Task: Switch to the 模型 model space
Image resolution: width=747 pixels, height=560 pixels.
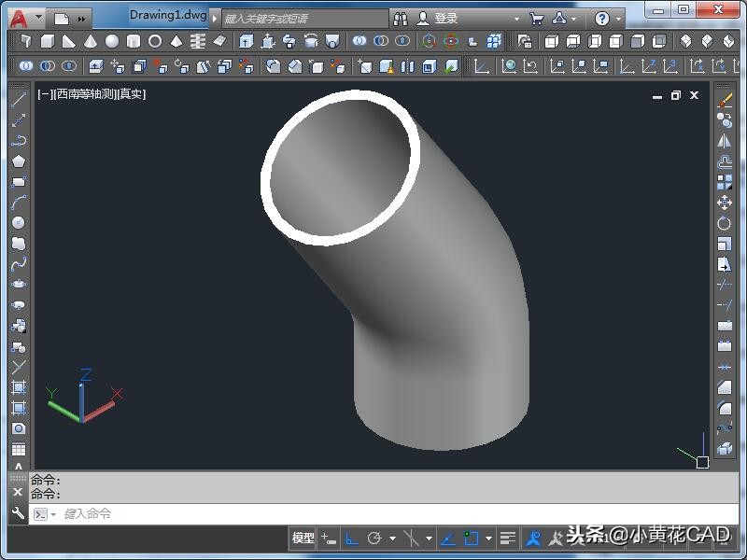Action: click(x=303, y=539)
